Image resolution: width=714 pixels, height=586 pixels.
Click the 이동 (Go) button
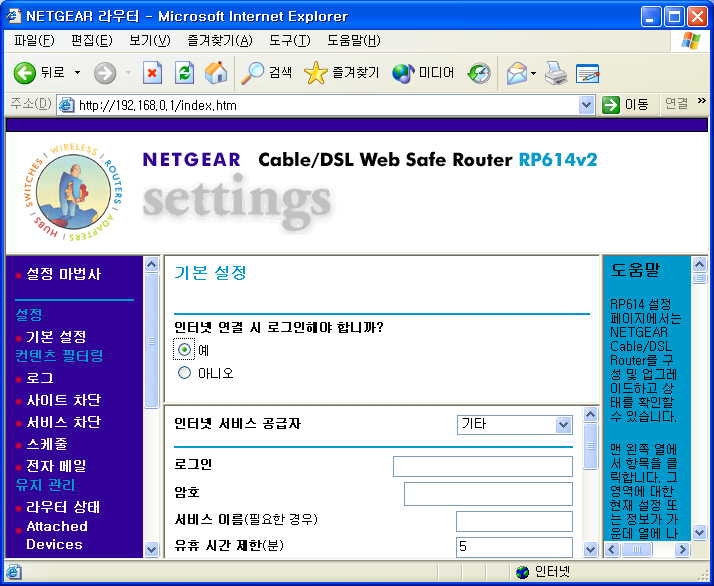625,104
